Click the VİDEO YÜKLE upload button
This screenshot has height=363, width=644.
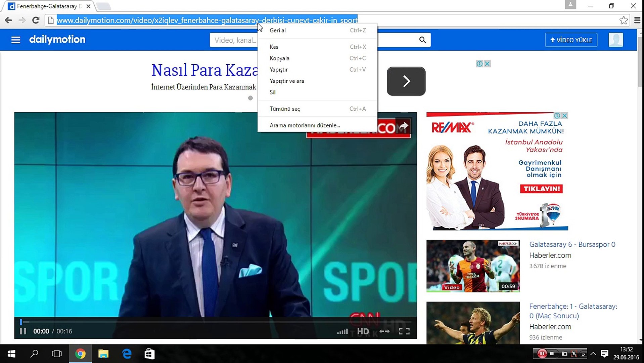(x=571, y=40)
